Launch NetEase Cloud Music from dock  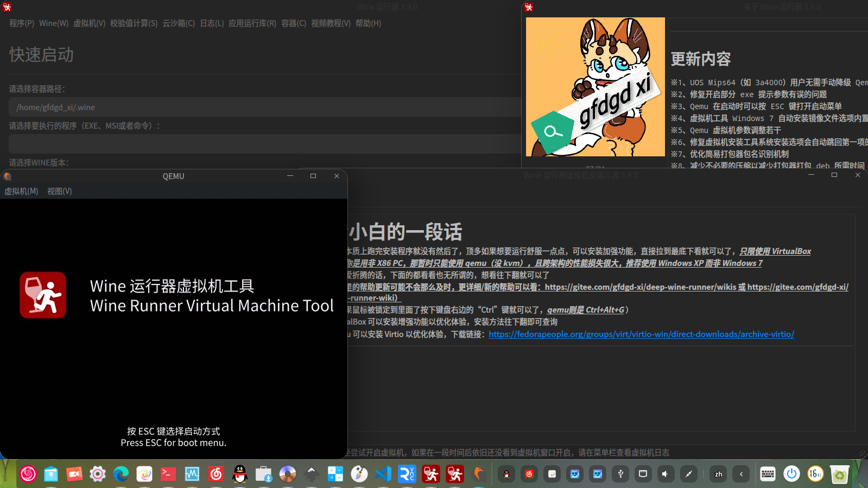[x=216, y=474]
